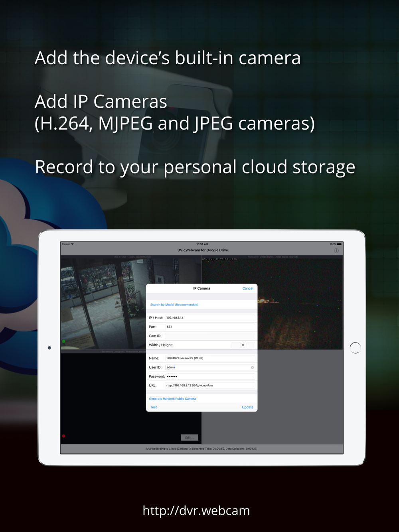Select the Password field
The height and width of the screenshot is (532, 399).
pyautogui.click(x=209, y=376)
